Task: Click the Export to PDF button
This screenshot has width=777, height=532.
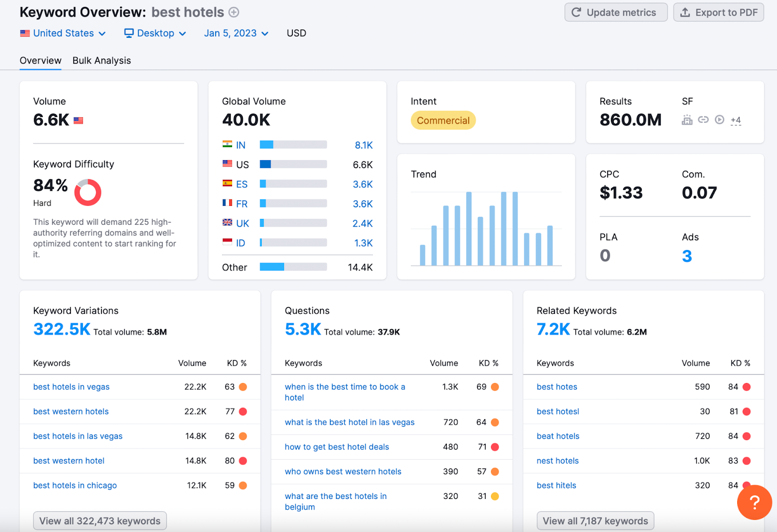Action: click(719, 13)
